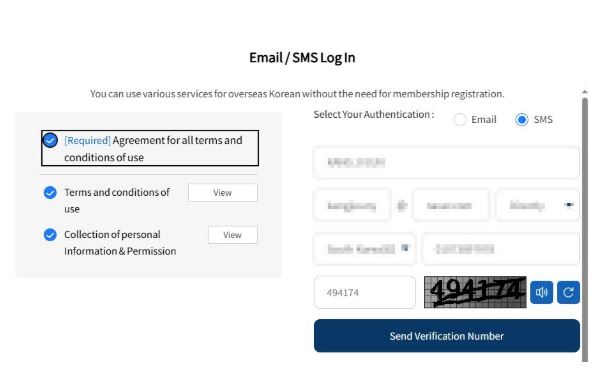This screenshot has height=374, width=602.
Task: Click the first blurred text field below authentication
Action: (447, 162)
